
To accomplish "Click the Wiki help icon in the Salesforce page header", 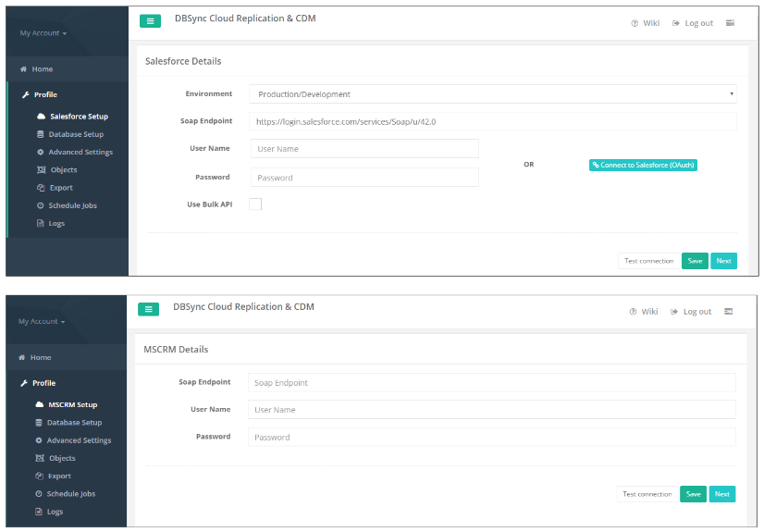I will 635,23.
